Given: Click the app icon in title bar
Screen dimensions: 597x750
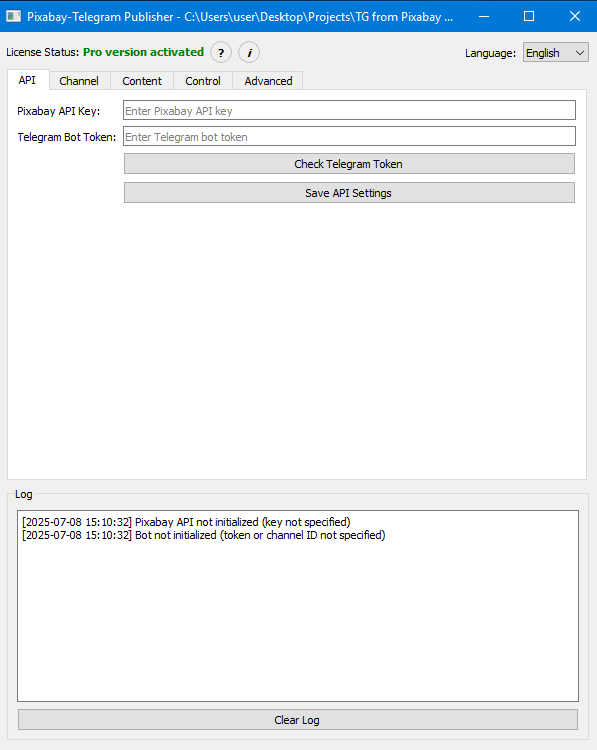Looking at the screenshot, I should pyautogui.click(x=13, y=16).
